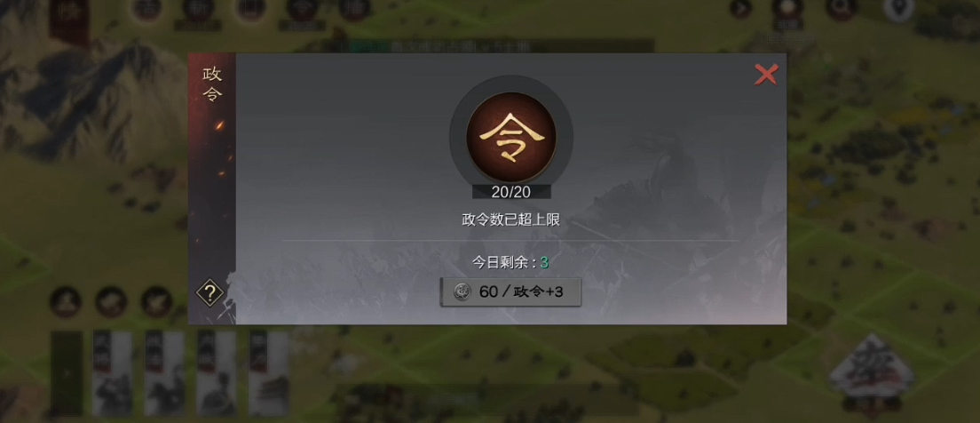Image resolution: width=980 pixels, height=423 pixels.
Task: Tap the 今日剩余 remaining count
Action: tap(510, 263)
